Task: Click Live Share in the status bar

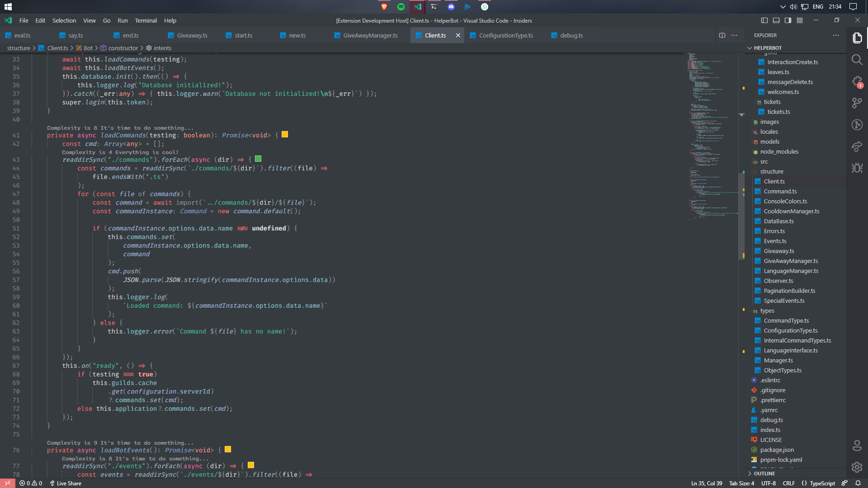Action: (x=66, y=483)
